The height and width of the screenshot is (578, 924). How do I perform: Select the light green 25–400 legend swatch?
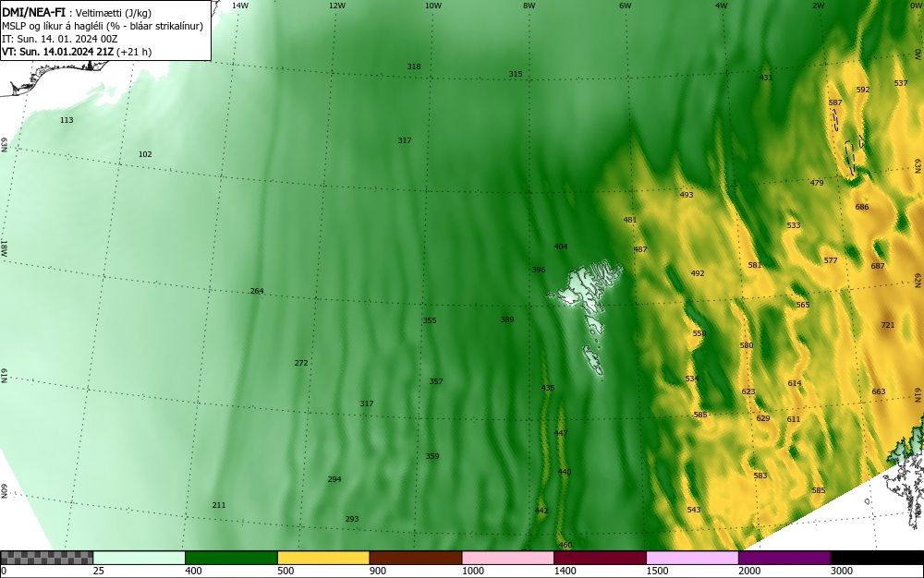140,558
